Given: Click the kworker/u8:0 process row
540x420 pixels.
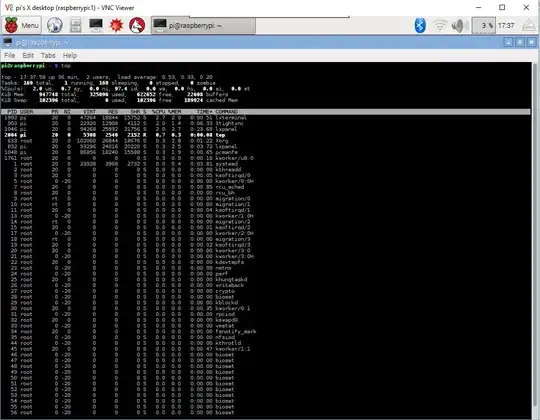Looking at the screenshot, I should [265, 158].
